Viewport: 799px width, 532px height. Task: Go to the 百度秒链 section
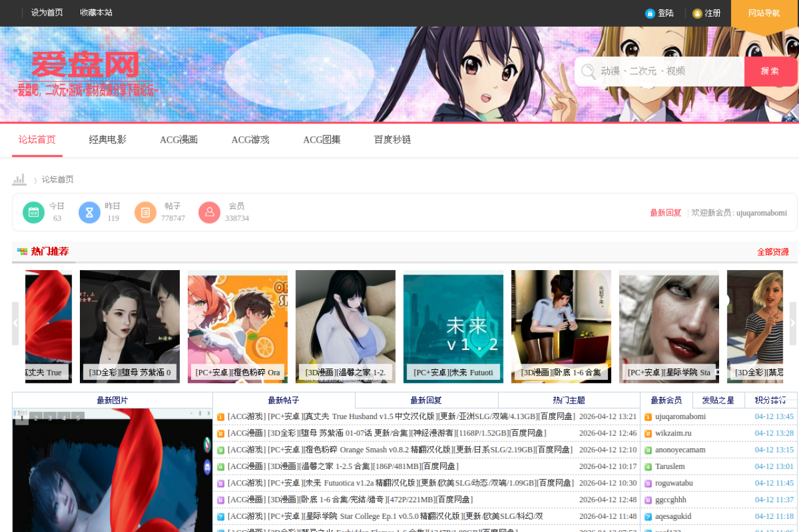point(393,140)
